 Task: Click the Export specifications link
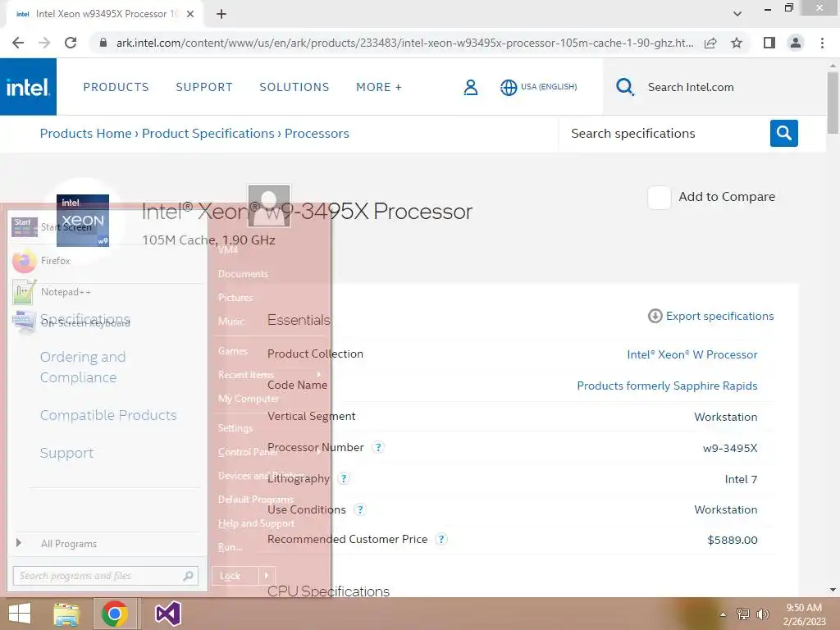(719, 316)
